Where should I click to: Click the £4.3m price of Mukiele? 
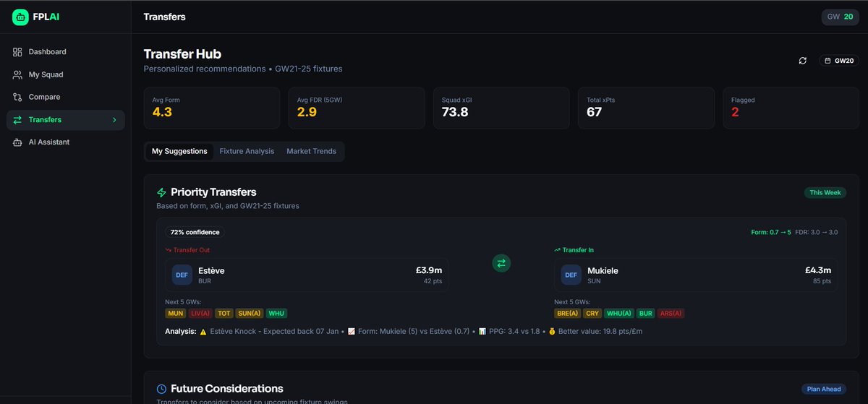[818, 270]
